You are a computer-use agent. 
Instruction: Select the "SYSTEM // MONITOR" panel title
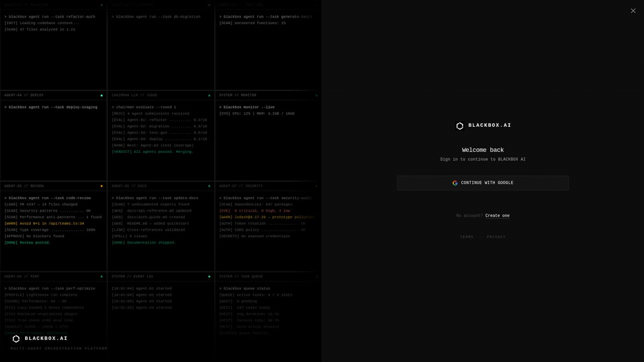pyautogui.click(x=237, y=96)
